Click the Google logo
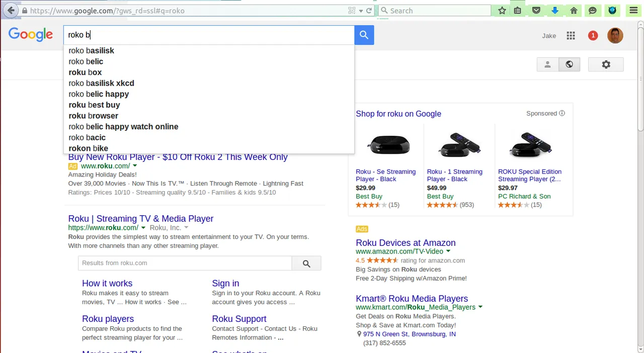Viewport: 644px width, 353px height. pos(31,35)
